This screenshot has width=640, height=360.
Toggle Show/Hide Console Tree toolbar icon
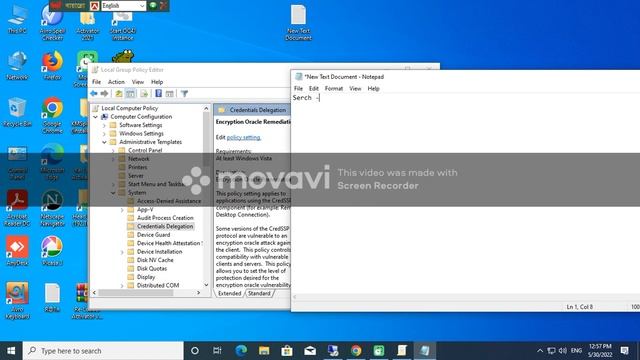tap(130, 93)
